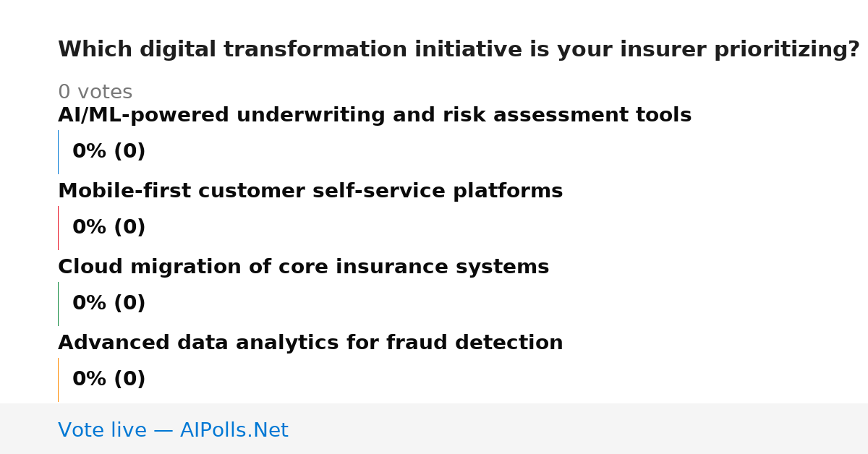Screen dimensions: 868x454
Task: Click the 0% (0) result for AI/ML underwriting
Action: (x=109, y=152)
